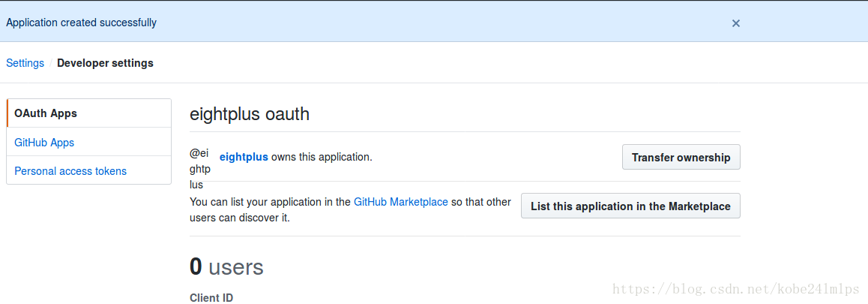Click the Transfer ownership button
The image size is (868, 304).
pos(681,157)
